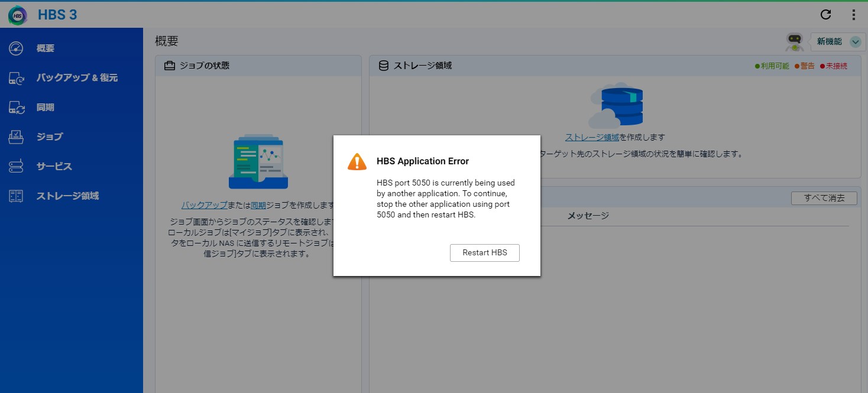868x393 pixels.
Task: Click the 概要 page heading
Action: [167, 41]
